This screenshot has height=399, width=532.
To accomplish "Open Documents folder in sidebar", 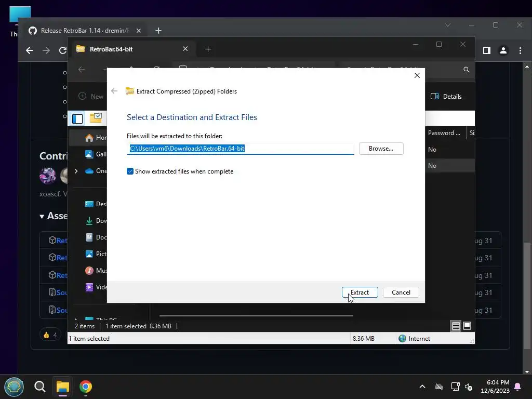I will [x=96, y=237].
